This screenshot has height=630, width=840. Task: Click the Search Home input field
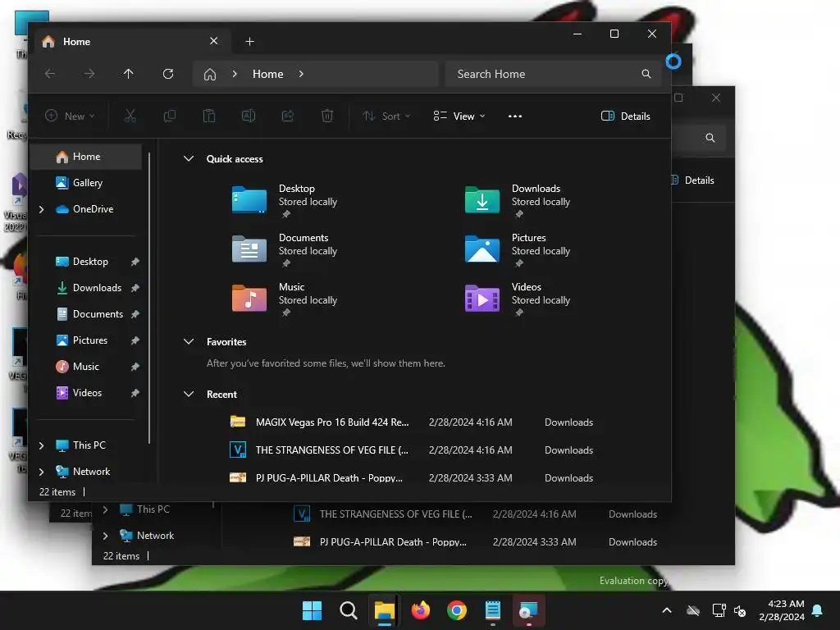pos(553,74)
